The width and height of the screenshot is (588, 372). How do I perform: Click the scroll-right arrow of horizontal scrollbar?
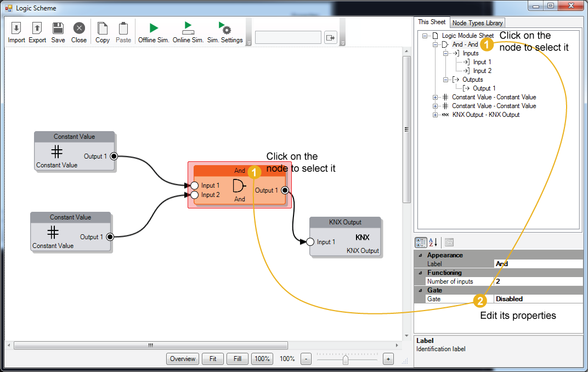397,345
